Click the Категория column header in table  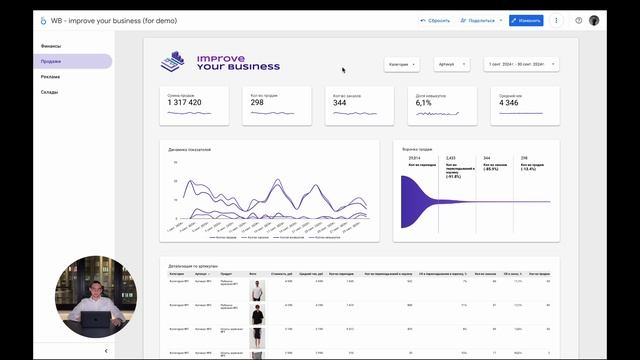coord(177,274)
